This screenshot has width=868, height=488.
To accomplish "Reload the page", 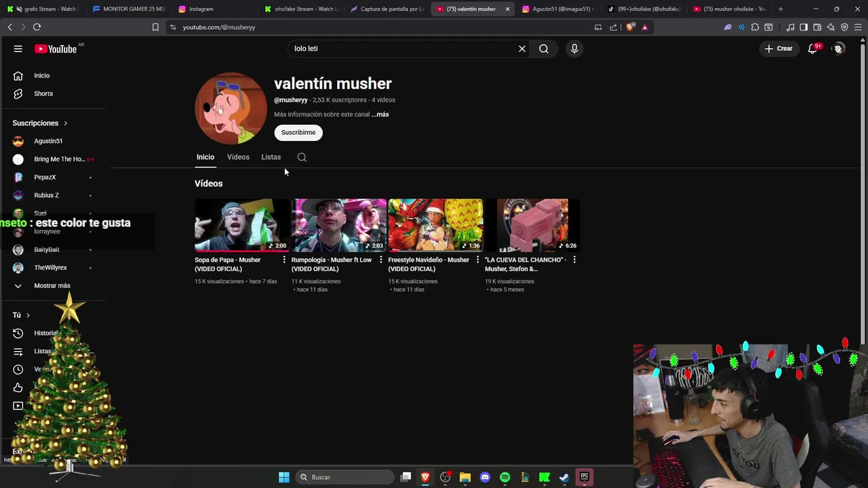I will click(x=37, y=27).
